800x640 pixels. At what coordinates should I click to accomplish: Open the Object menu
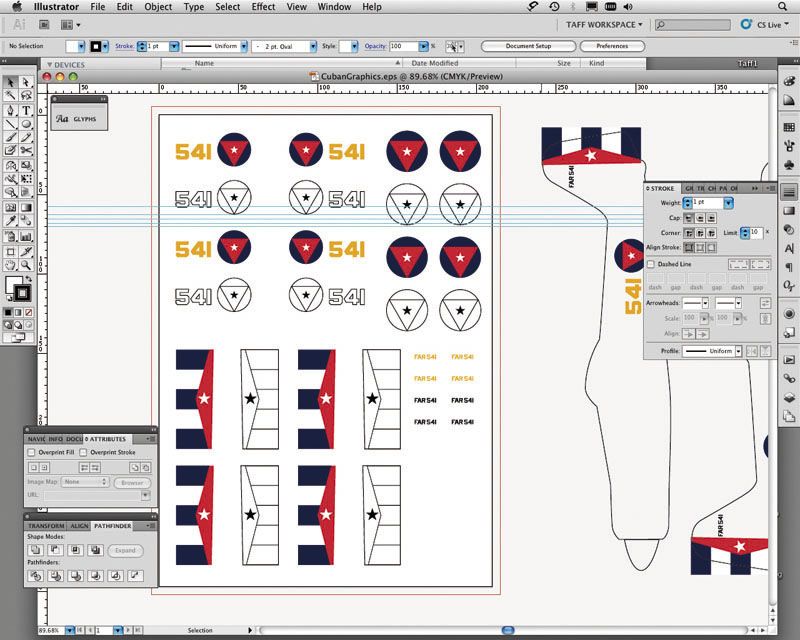coord(158,7)
